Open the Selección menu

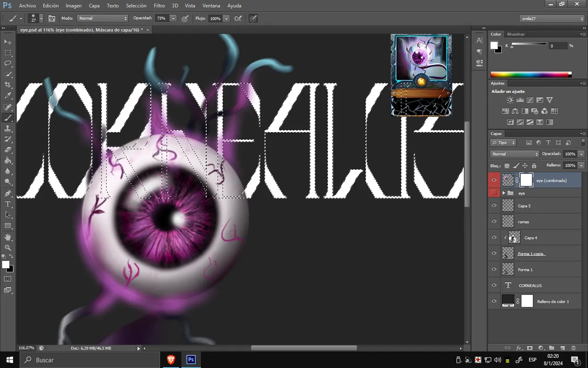136,6
